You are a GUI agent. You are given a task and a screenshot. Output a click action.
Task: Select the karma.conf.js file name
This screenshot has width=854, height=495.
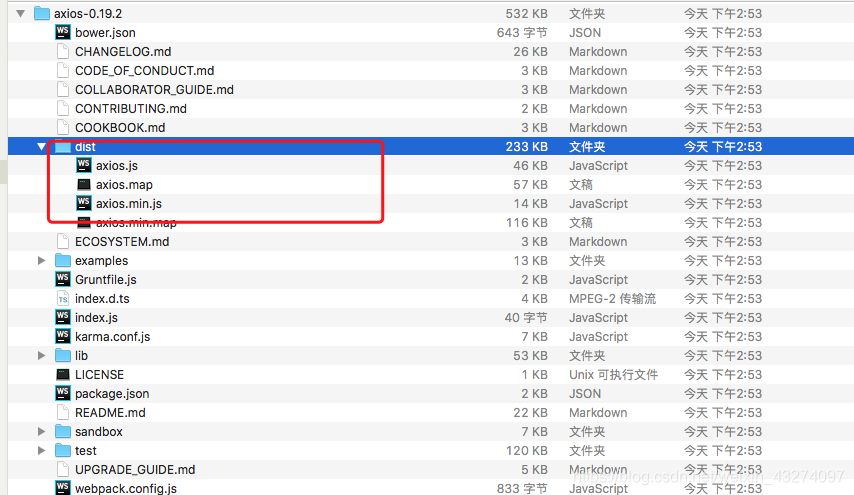pos(112,337)
